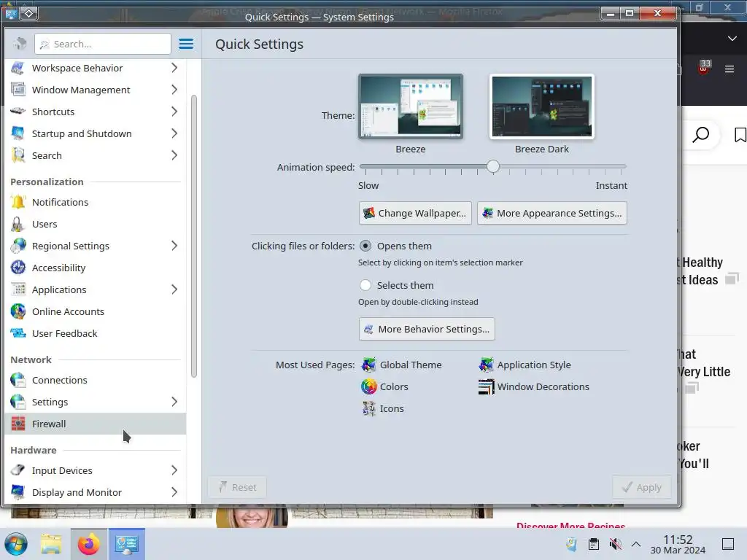Click the Firewall brick wall icon
Viewport: 747px width, 560px height.
click(x=18, y=424)
